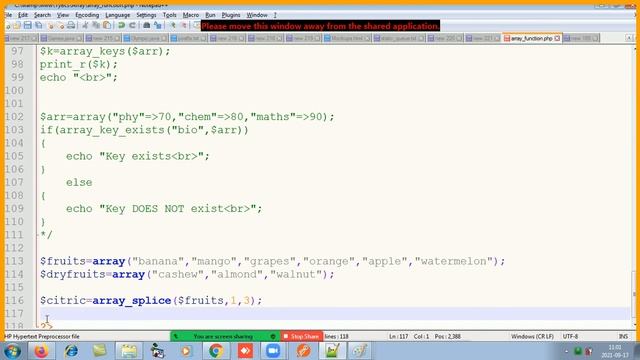The width and height of the screenshot is (640, 360).
Task: Click the Copy toolbar icon
Action: tap(96, 26)
